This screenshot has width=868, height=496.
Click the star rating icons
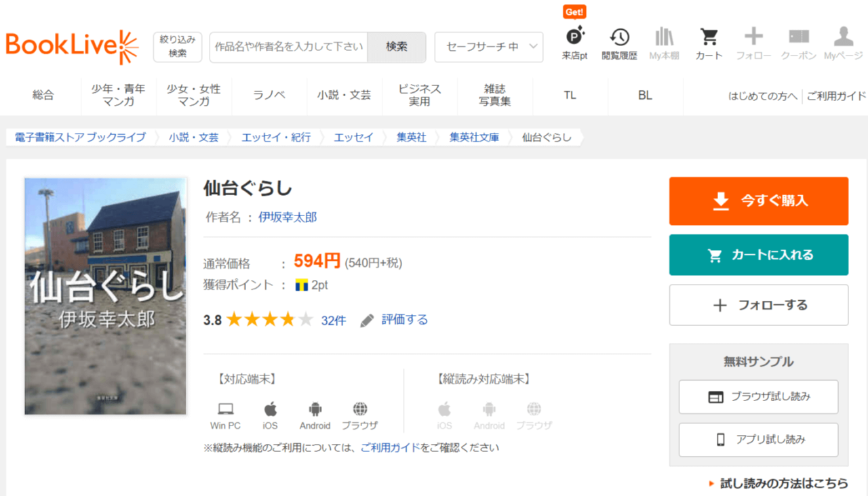tap(270, 320)
